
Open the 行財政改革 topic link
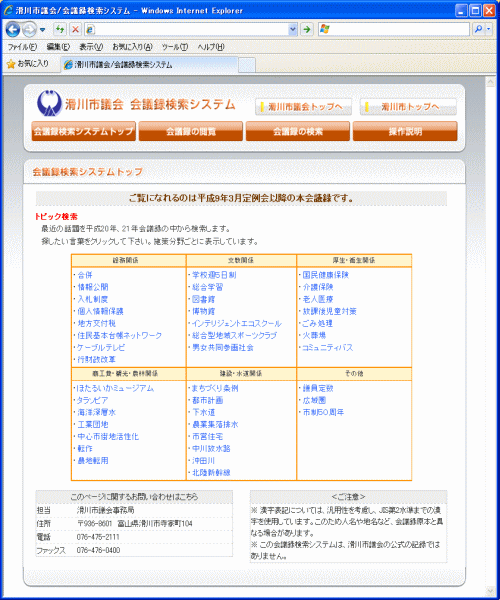pyautogui.click(x=96, y=359)
